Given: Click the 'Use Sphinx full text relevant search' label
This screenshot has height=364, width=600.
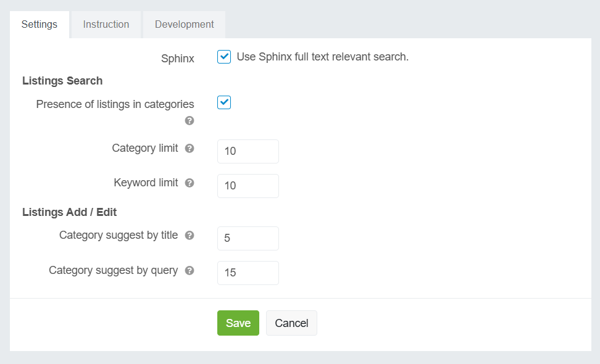Looking at the screenshot, I should (322, 57).
